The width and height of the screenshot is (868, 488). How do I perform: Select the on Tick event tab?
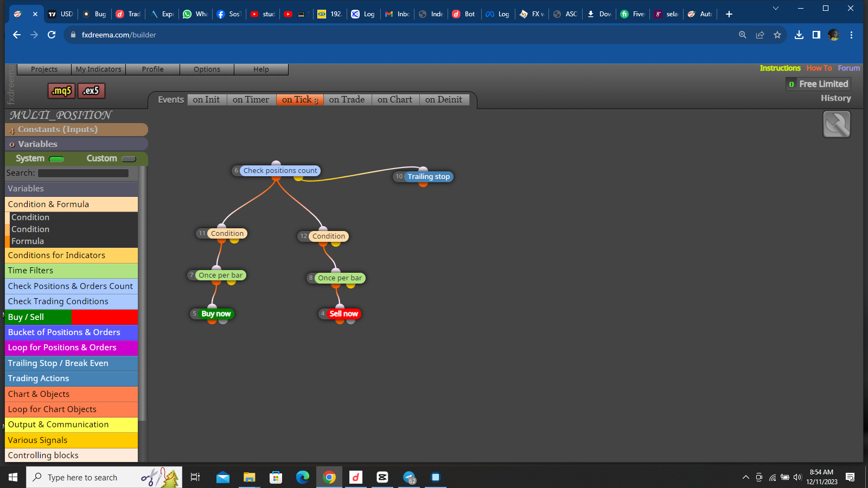(x=299, y=100)
